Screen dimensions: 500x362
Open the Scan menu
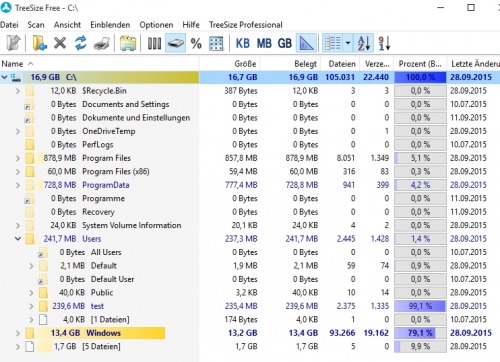(36, 25)
